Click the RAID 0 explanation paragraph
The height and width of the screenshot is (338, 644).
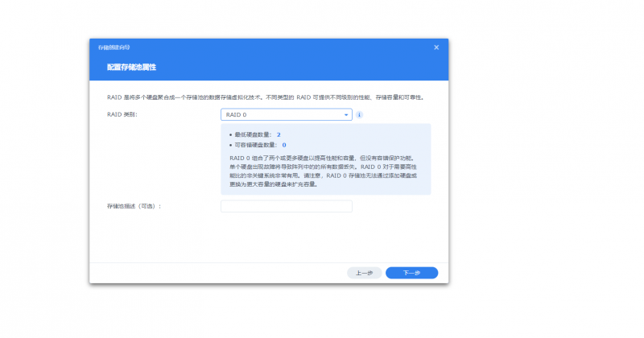pyautogui.click(x=324, y=171)
